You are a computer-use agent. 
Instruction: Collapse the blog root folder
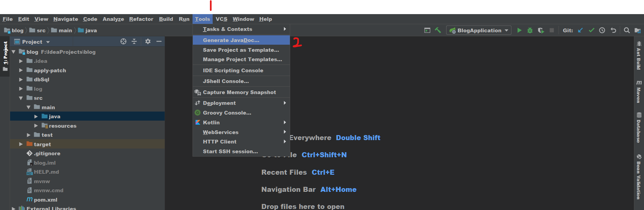click(x=14, y=52)
